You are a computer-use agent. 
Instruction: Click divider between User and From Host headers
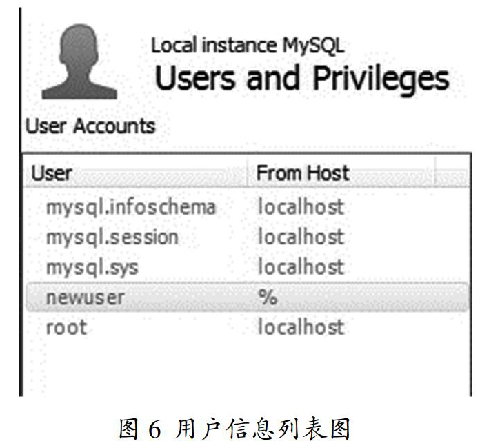click(248, 173)
